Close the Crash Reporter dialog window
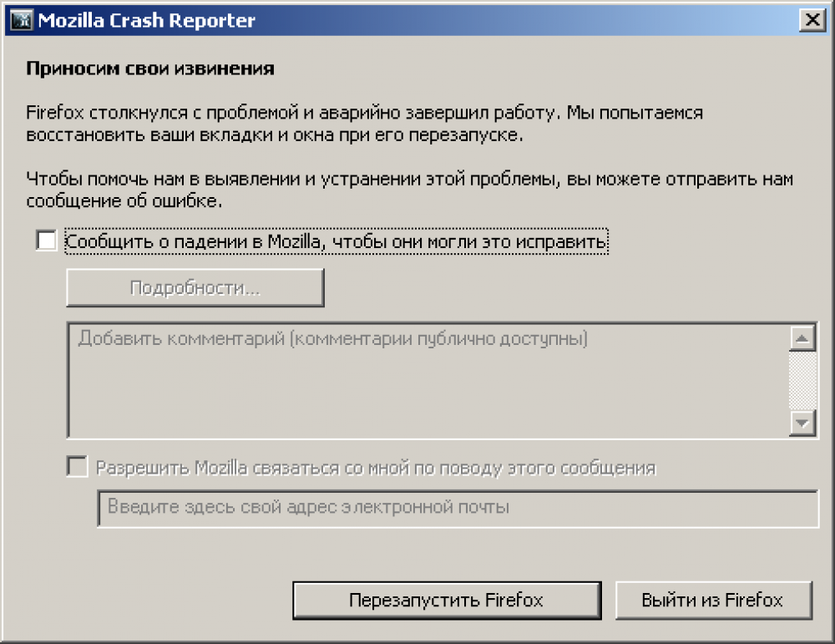Image resolution: width=835 pixels, height=644 pixels. click(809, 20)
